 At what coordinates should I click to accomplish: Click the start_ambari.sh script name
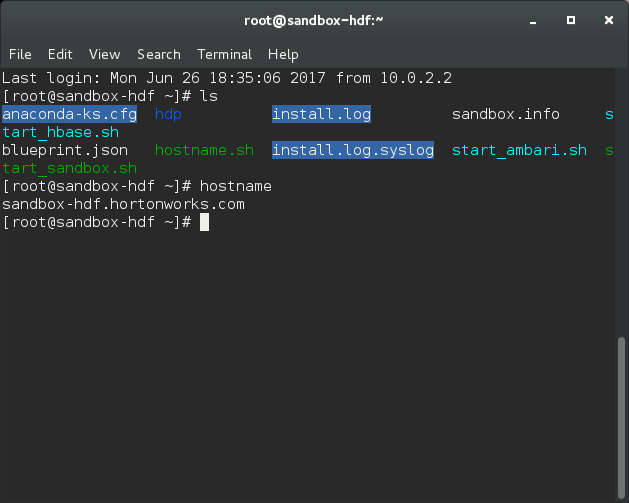[519, 151]
